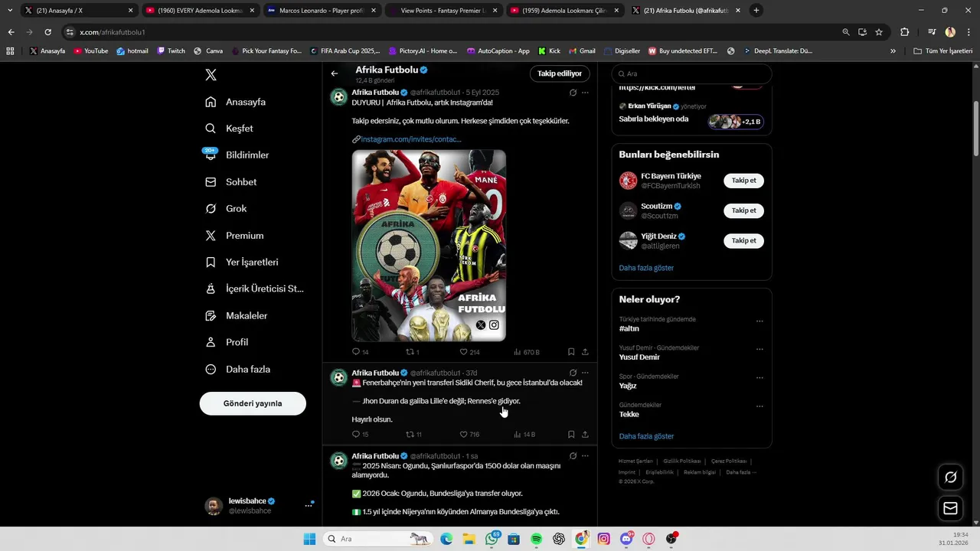Image resolution: width=980 pixels, height=551 pixels.
Task: Open floating messages envelope button
Action: 950,508
